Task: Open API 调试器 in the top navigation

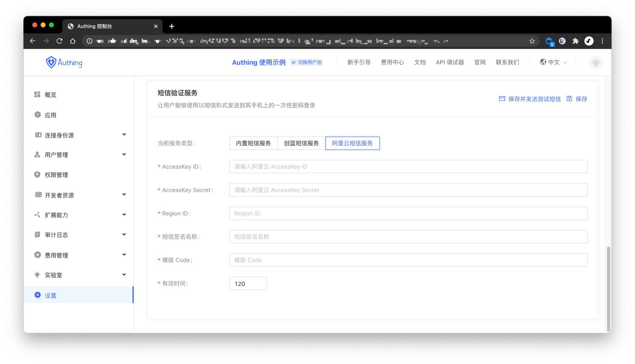Action: (x=449, y=62)
